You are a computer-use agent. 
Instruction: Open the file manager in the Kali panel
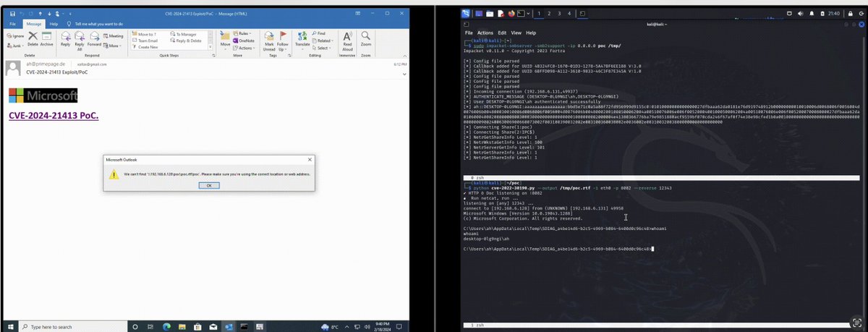[x=490, y=13]
